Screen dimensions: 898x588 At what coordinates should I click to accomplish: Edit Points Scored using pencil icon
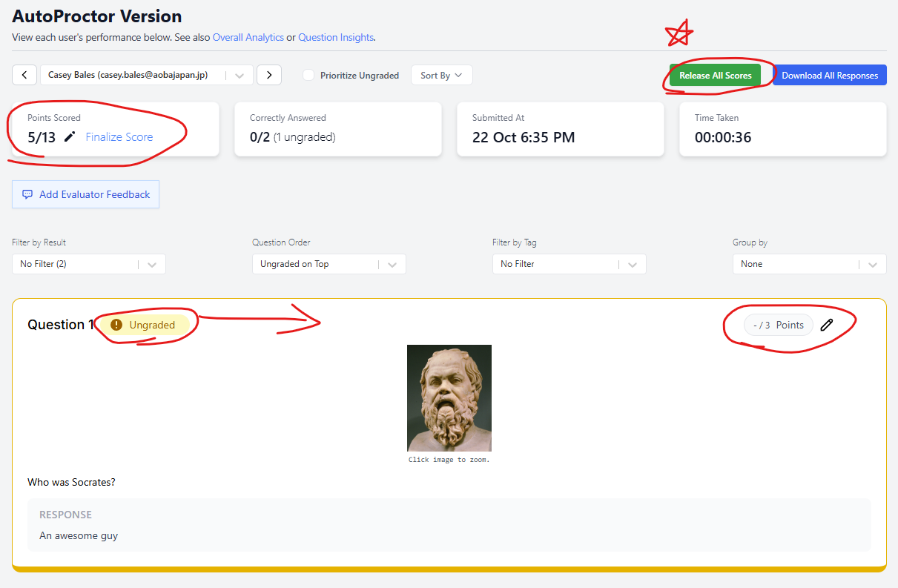coord(70,137)
